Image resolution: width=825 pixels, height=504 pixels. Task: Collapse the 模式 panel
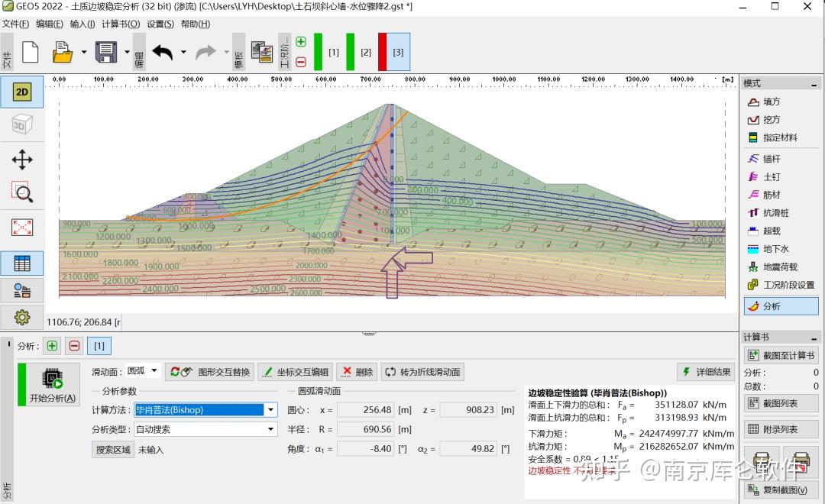point(814,84)
